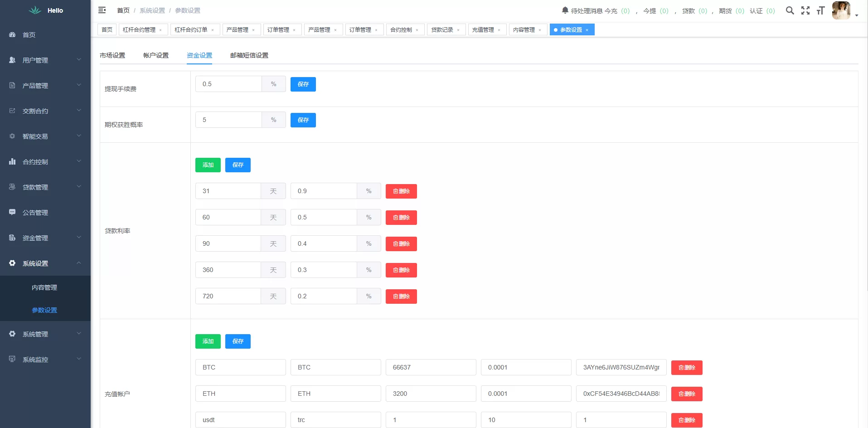This screenshot has width=868, height=428.
Task: Save the 贷款利率 settings
Action: pyautogui.click(x=238, y=165)
